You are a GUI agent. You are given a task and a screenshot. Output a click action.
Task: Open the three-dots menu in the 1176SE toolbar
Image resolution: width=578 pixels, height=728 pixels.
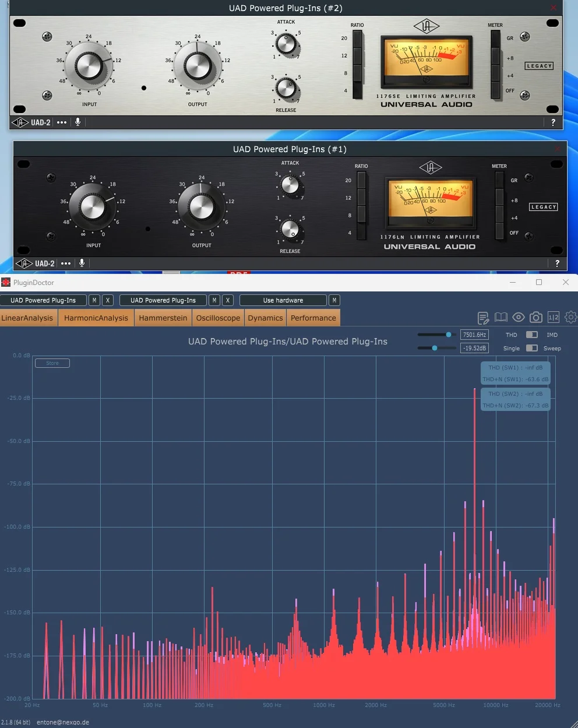[x=62, y=122]
